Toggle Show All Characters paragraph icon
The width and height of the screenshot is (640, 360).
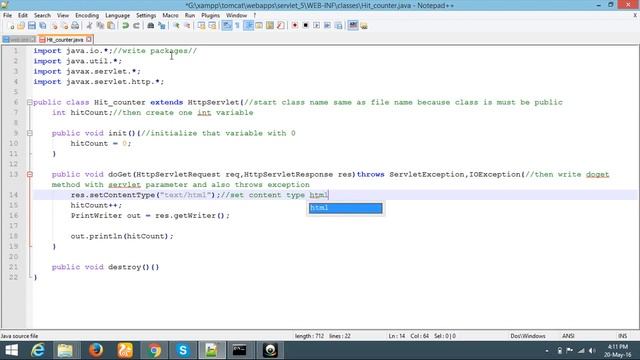coord(237,26)
